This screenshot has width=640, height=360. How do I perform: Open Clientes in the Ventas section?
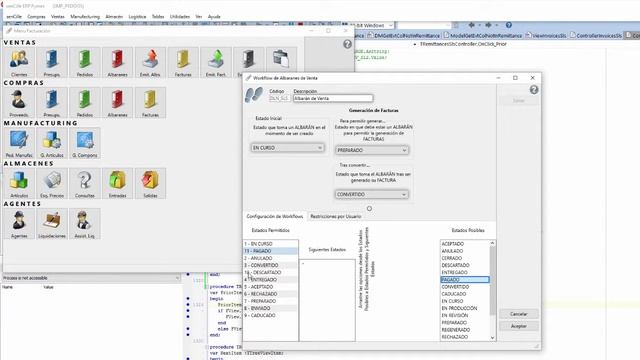coord(19,62)
